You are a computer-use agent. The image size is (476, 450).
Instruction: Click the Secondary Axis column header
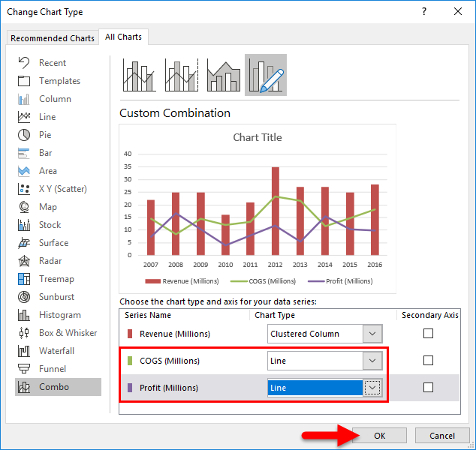click(430, 315)
